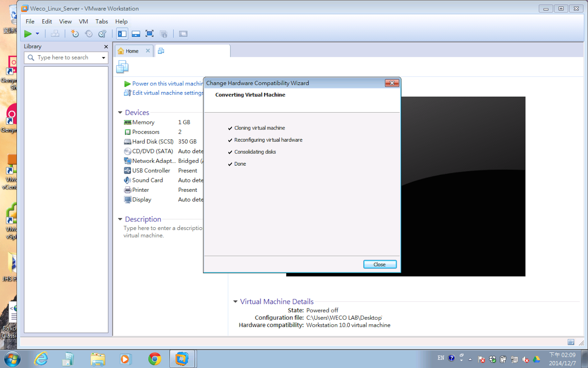Screen dimensions: 588x368
Task: Open the Snapshot Manager toolbar icon
Action: [102, 34]
